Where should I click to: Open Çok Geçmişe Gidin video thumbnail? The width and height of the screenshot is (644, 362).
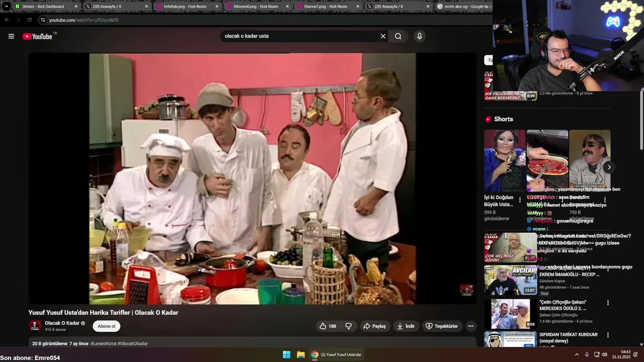pos(510,247)
